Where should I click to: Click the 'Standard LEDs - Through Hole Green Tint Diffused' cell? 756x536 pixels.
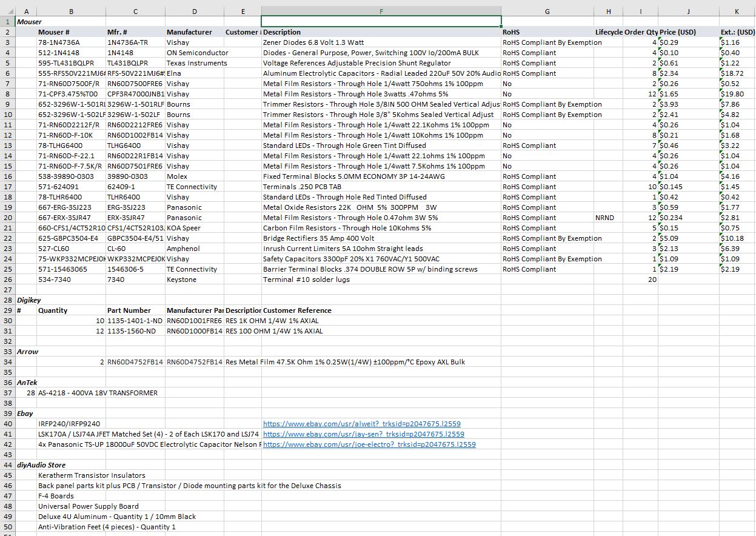(x=381, y=146)
